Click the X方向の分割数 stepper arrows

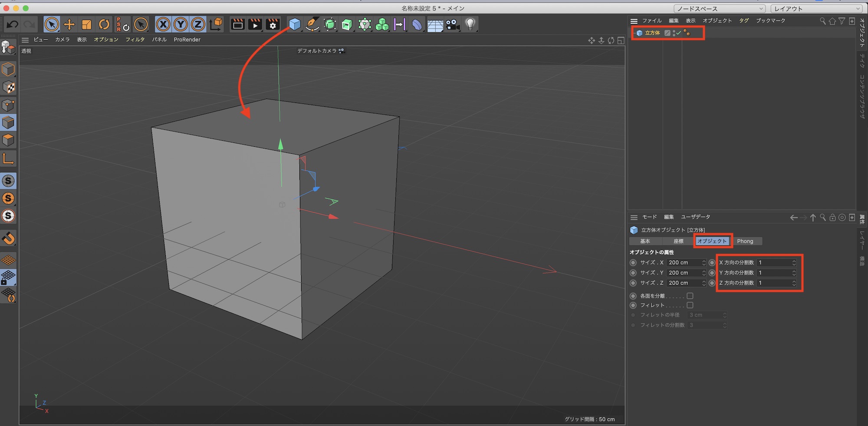point(794,263)
